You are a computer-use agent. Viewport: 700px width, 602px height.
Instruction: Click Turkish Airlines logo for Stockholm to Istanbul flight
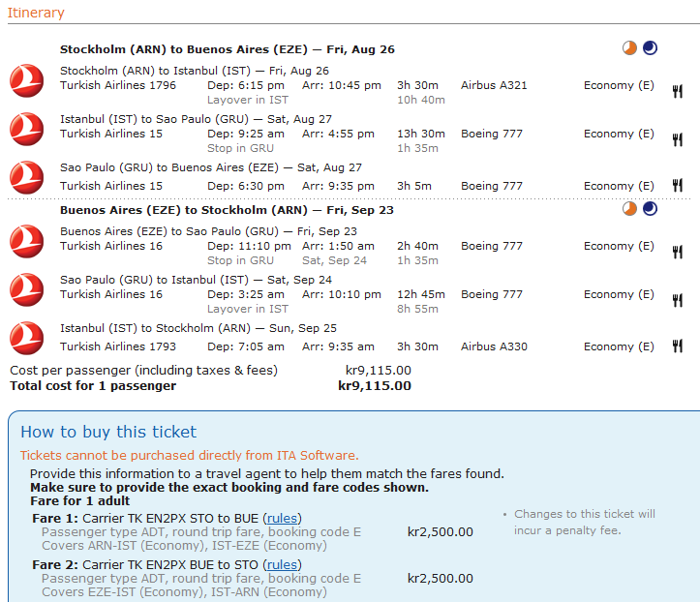(26, 78)
